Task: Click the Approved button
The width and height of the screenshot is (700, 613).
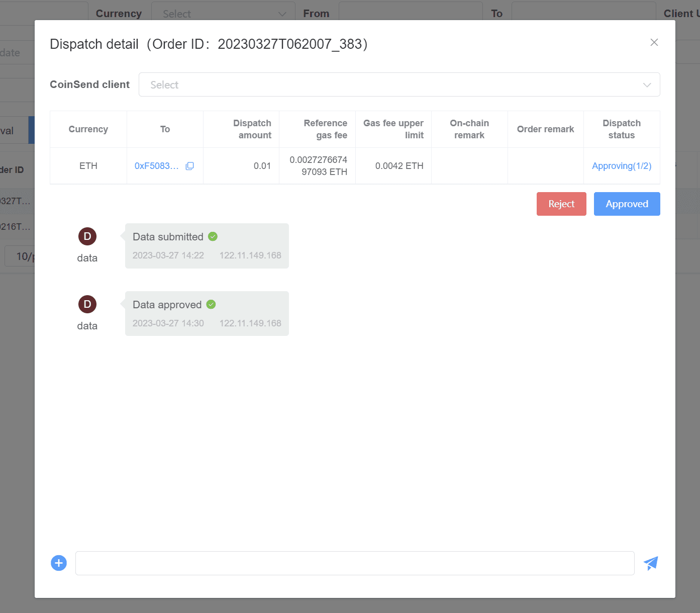Action: tap(627, 204)
